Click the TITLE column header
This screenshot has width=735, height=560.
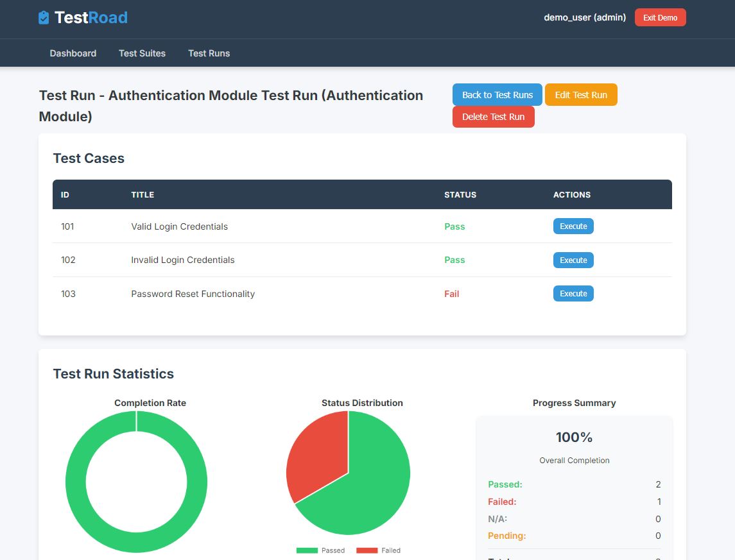pos(143,194)
